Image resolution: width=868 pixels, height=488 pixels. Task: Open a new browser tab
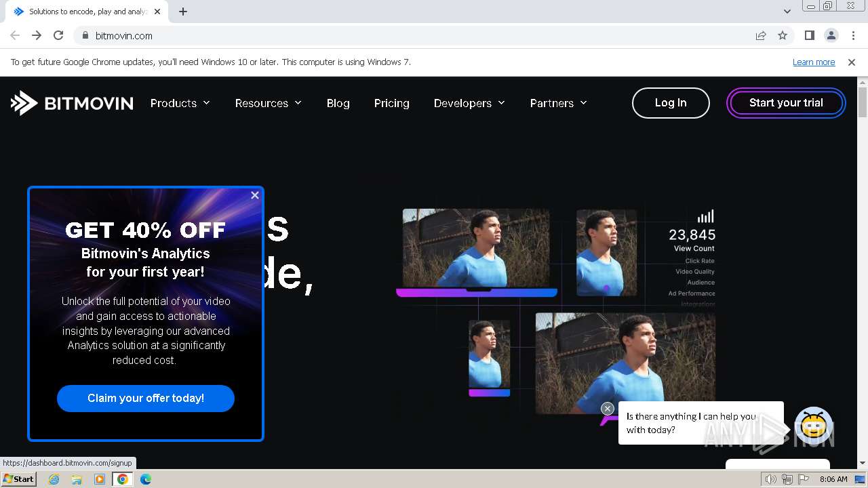click(x=183, y=12)
